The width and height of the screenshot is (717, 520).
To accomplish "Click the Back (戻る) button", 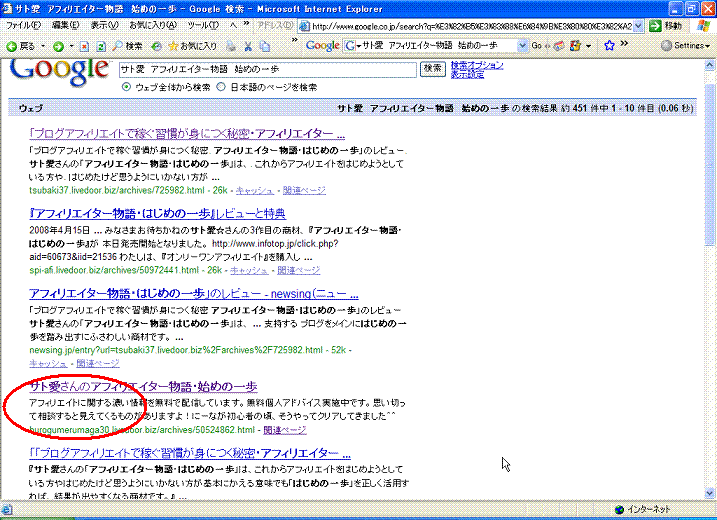I will 21,46.
